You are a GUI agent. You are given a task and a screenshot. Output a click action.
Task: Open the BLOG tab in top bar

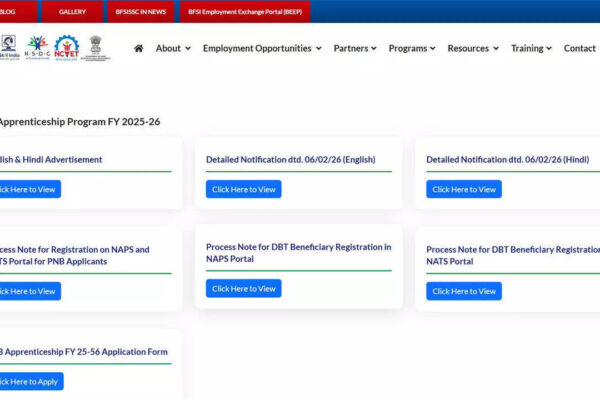18,11
